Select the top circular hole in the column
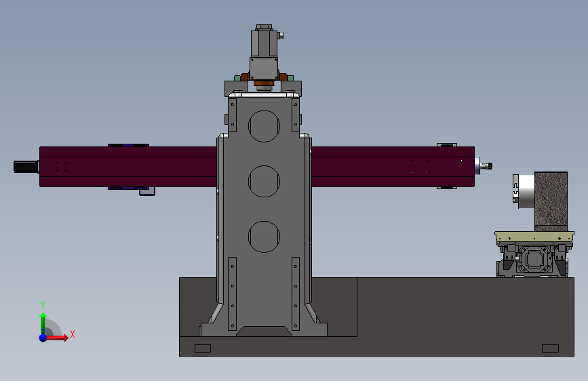This screenshot has height=381, width=588. pos(264,126)
